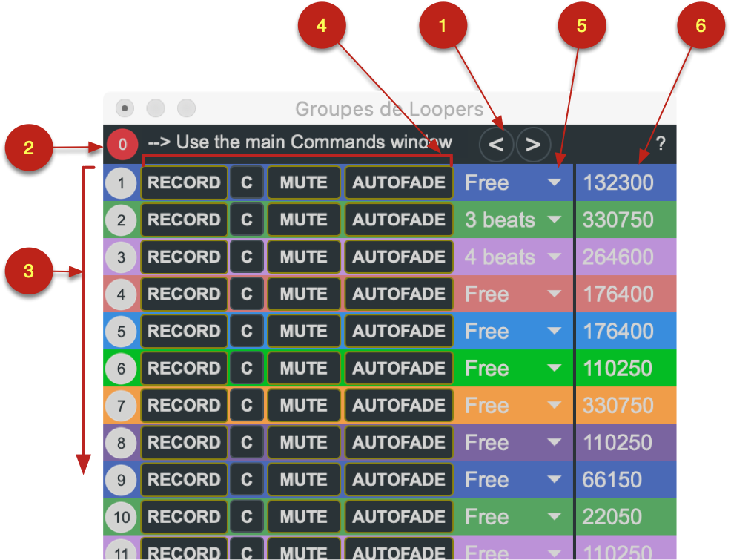Image resolution: width=731 pixels, height=560 pixels.
Task: Select looper number 7 circle
Action: 121,406
